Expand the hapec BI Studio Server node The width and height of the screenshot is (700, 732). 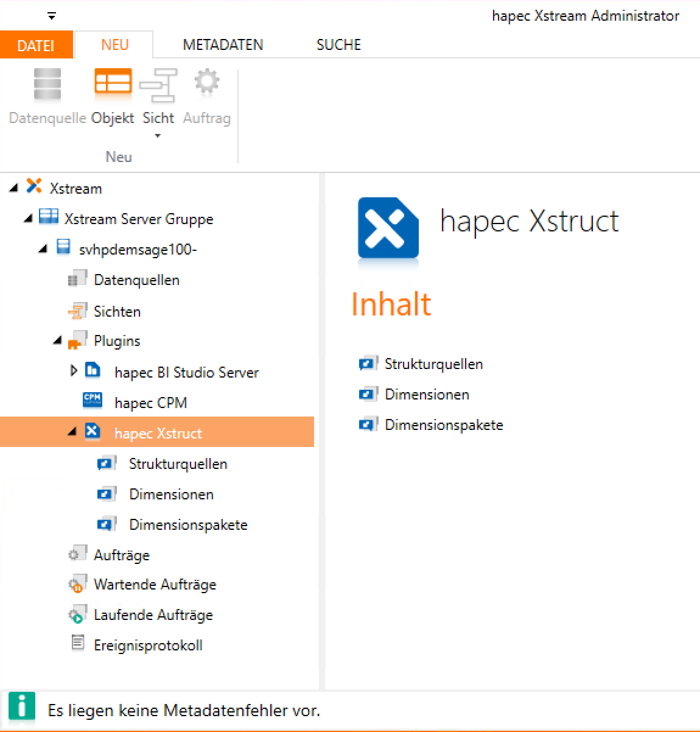click(x=74, y=370)
